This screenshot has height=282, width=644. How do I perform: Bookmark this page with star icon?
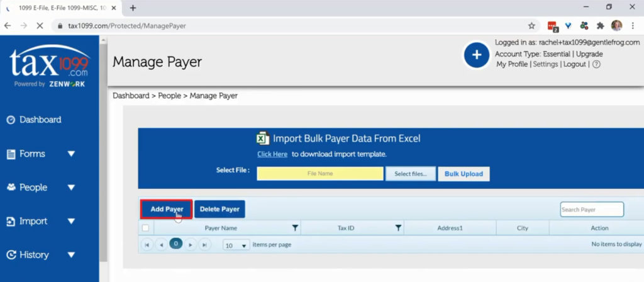coord(531,26)
